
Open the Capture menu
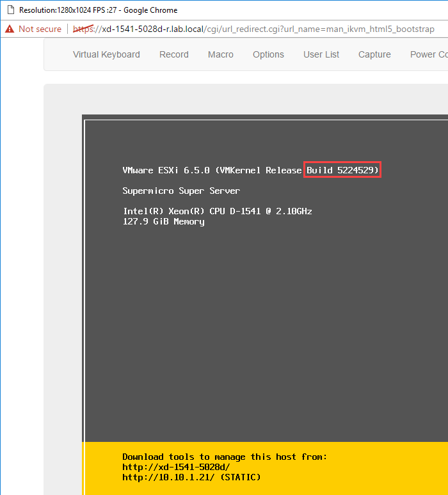374,54
